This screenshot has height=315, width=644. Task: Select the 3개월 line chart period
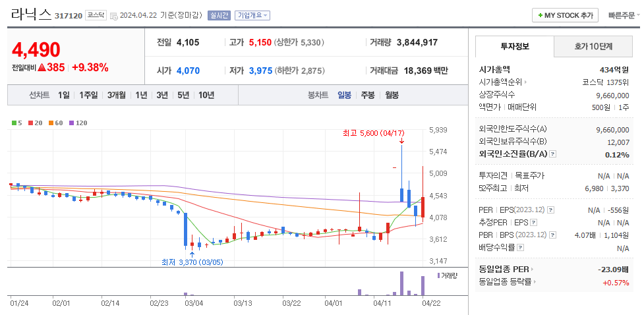coord(117,96)
